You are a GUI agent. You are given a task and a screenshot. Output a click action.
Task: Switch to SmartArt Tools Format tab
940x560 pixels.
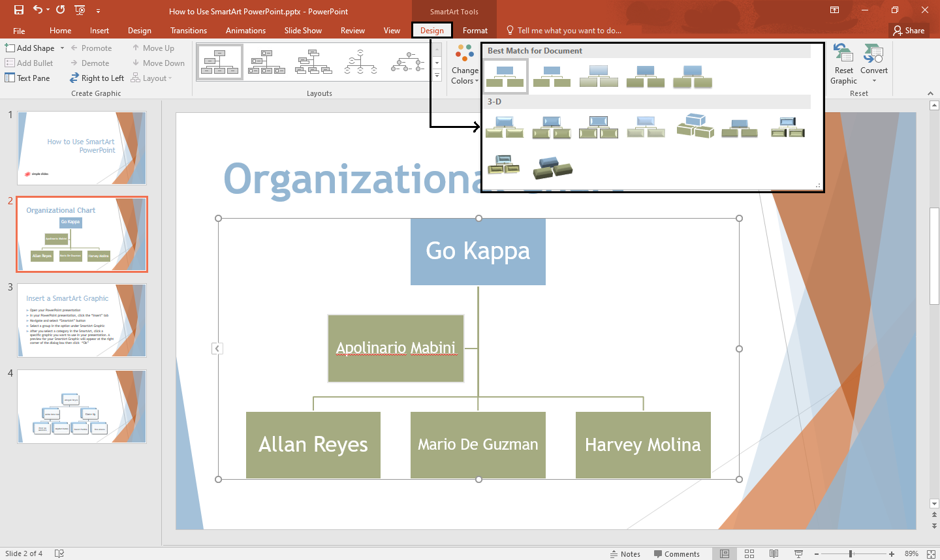pyautogui.click(x=475, y=31)
